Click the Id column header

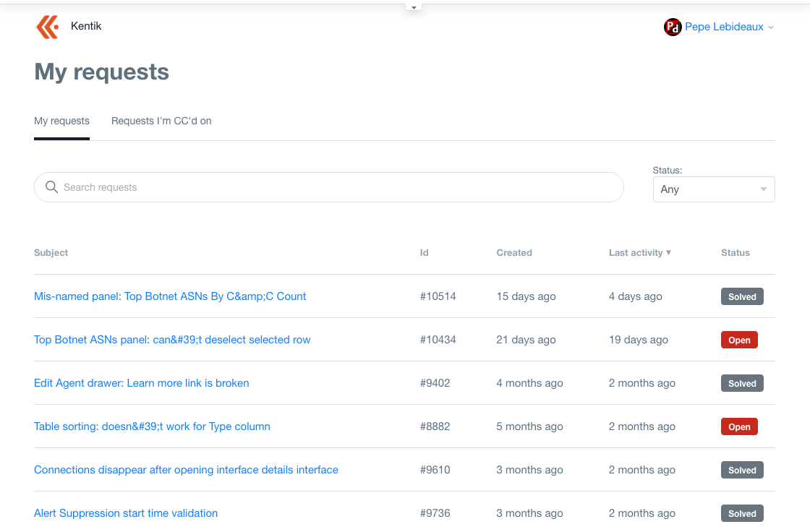click(424, 252)
